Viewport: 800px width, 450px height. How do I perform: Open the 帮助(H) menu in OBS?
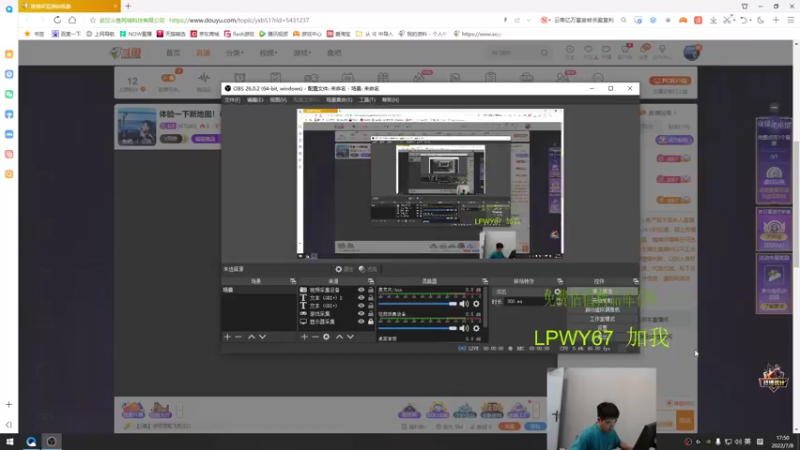click(x=390, y=100)
